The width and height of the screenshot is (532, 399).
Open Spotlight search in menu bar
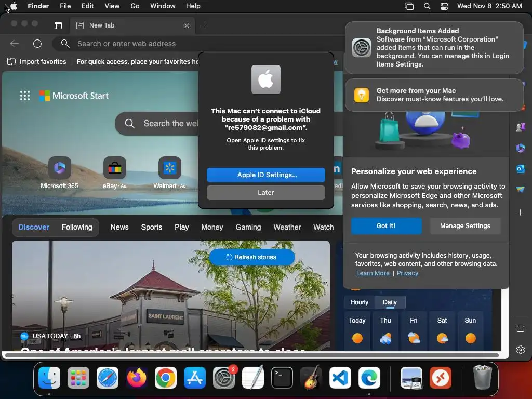coord(427,6)
